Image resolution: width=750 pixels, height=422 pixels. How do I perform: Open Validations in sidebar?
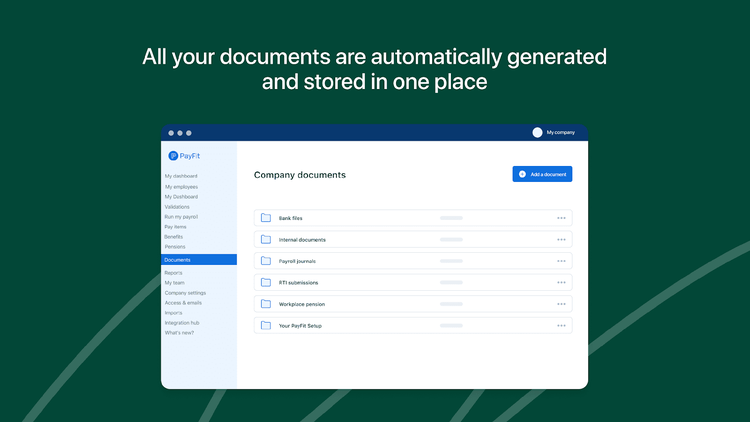(x=177, y=207)
